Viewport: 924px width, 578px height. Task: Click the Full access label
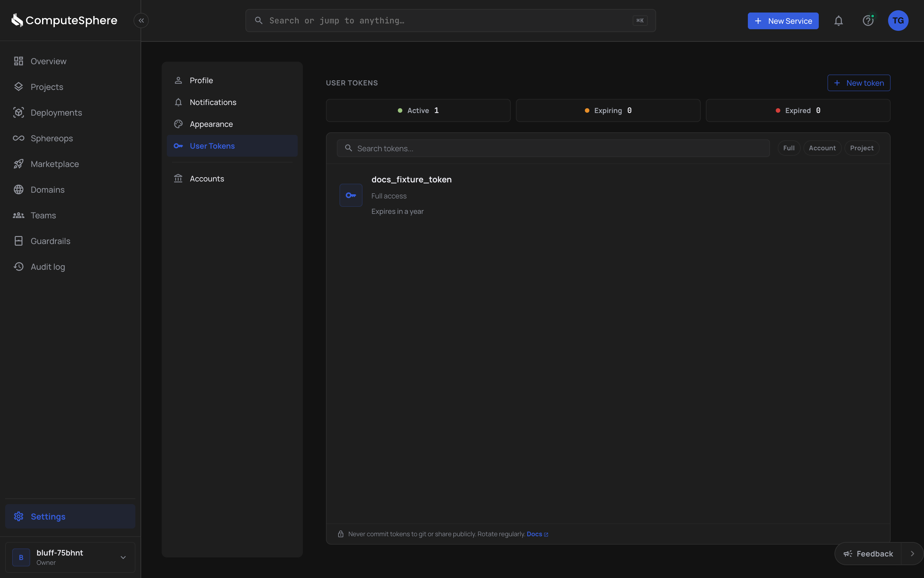pyautogui.click(x=389, y=196)
